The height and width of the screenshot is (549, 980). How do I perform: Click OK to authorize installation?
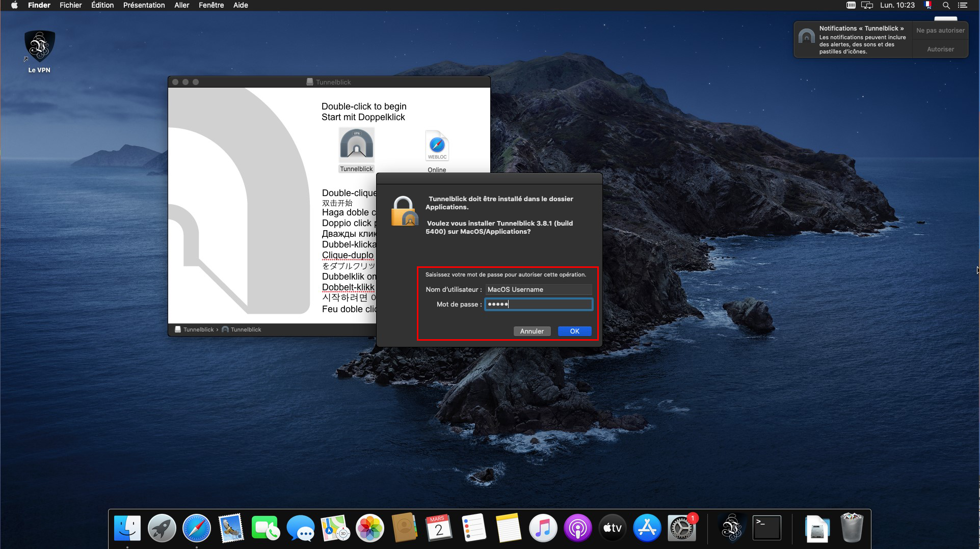pyautogui.click(x=574, y=331)
